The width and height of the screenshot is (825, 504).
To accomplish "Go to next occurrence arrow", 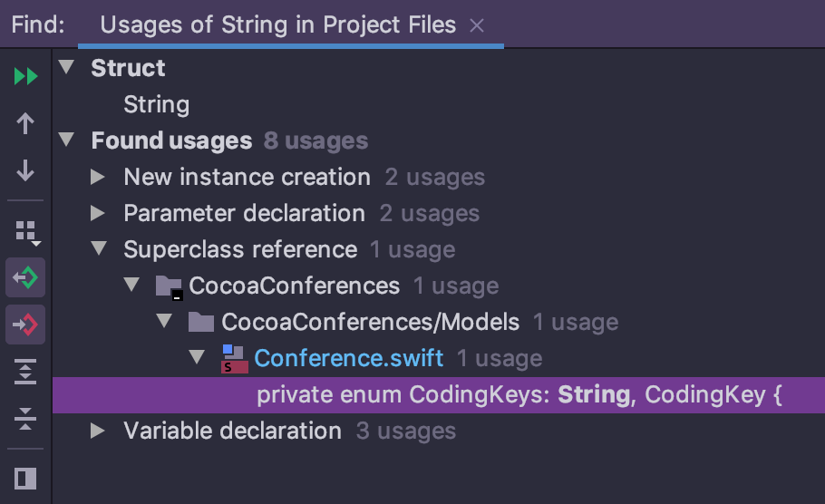I will coord(25,170).
